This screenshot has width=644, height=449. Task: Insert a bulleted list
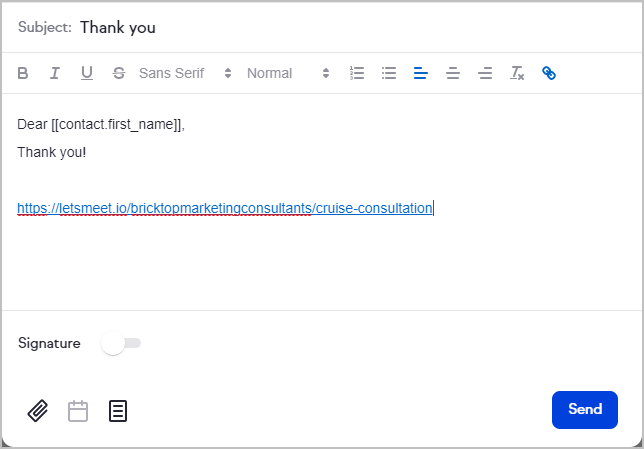pyautogui.click(x=389, y=73)
